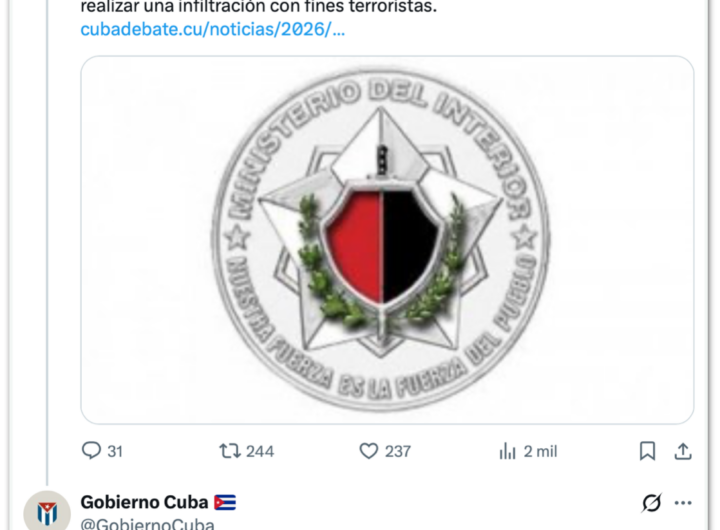The image size is (720, 530).
Task: Click the tweet text about infiltración
Action: click(x=259, y=6)
